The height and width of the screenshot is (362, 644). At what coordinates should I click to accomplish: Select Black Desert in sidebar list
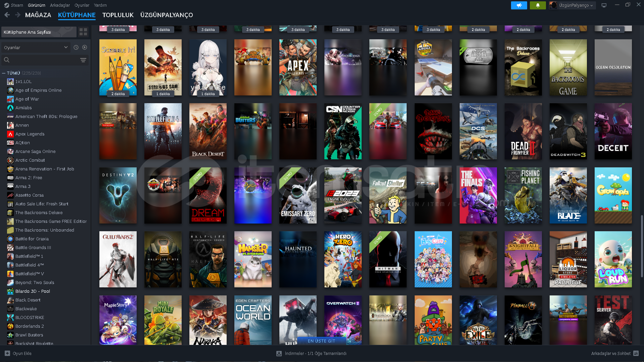tap(28, 300)
